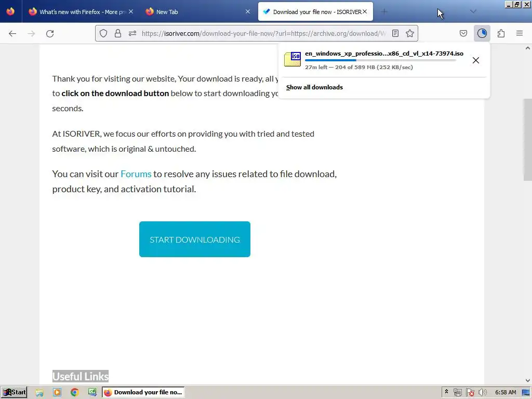Toggle the downloads panel button

coord(482,33)
